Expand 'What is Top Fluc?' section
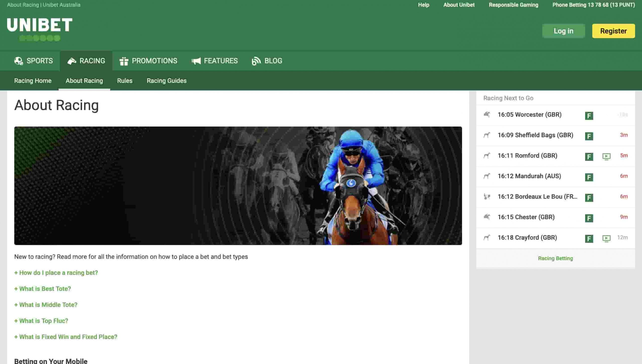The image size is (642, 364). coord(41,321)
